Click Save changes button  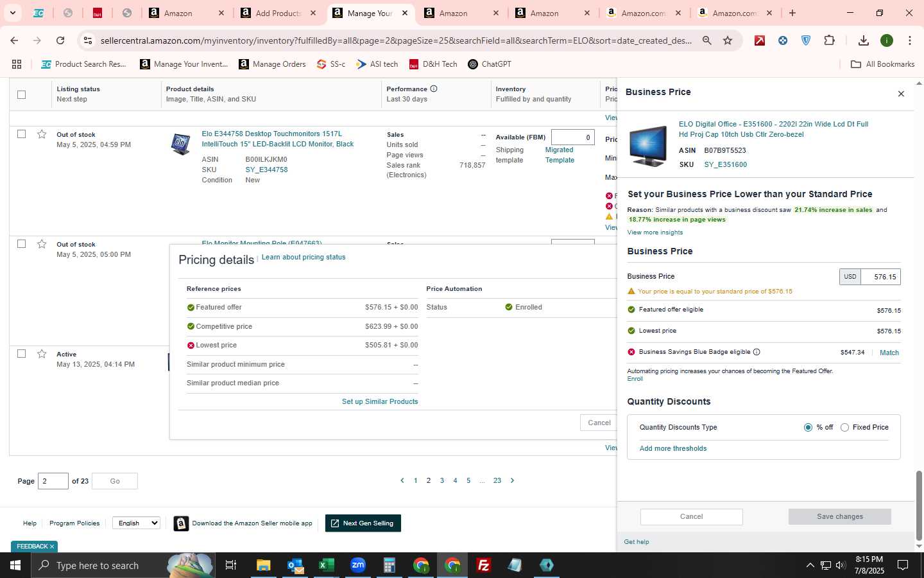(x=839, y=516)
